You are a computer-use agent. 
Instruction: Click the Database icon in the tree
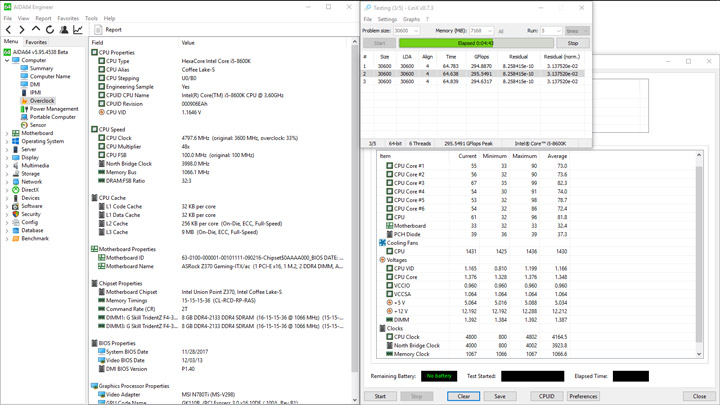coord(16,230)
